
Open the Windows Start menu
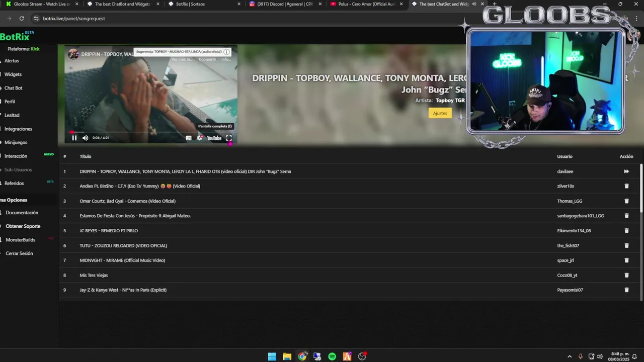[272, 356]
